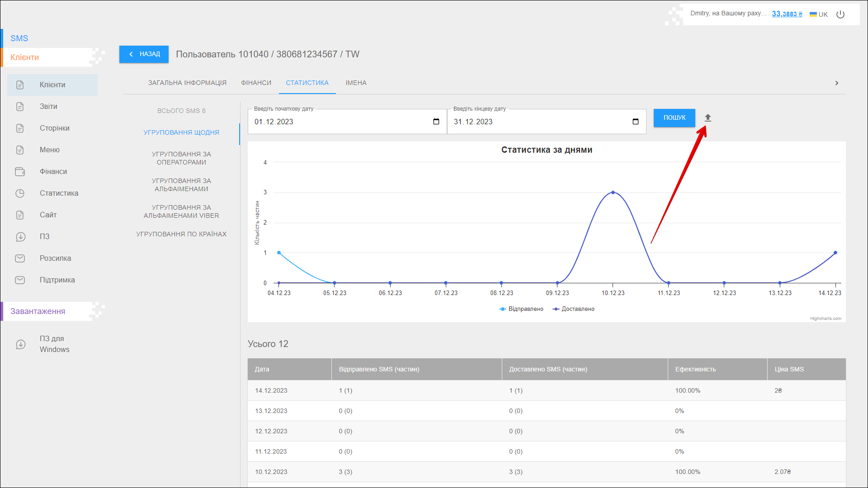
Task: Select УГРУПОВАННЯ ЗА ОПЕРАТОРАМИ grouping
Action: click(x=181, y=158)
